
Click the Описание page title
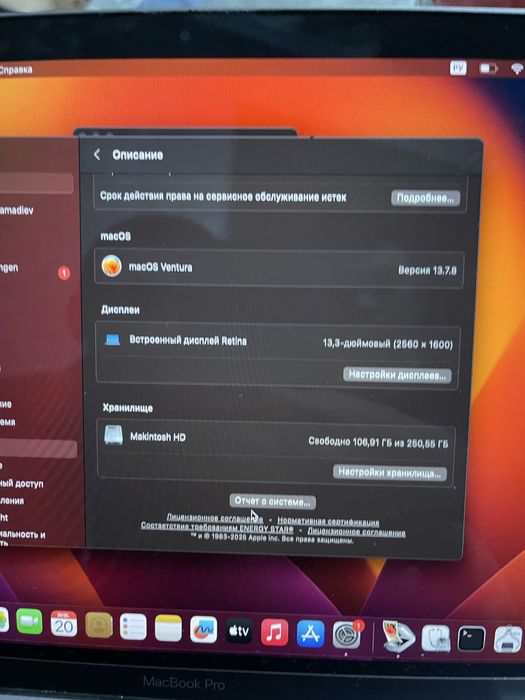coord(138,155)
